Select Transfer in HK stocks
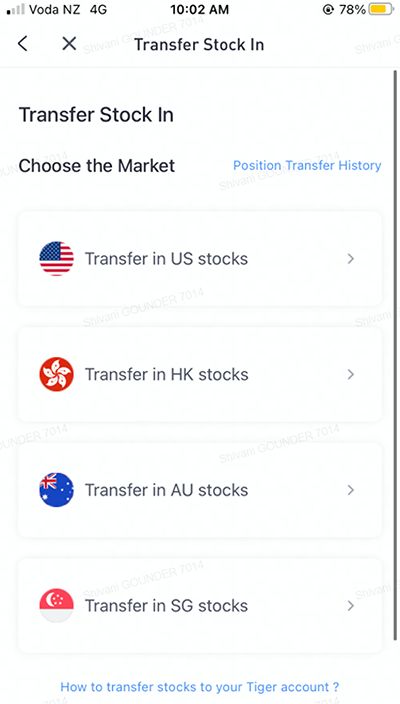The image size is (400, 704). [200, 374]
